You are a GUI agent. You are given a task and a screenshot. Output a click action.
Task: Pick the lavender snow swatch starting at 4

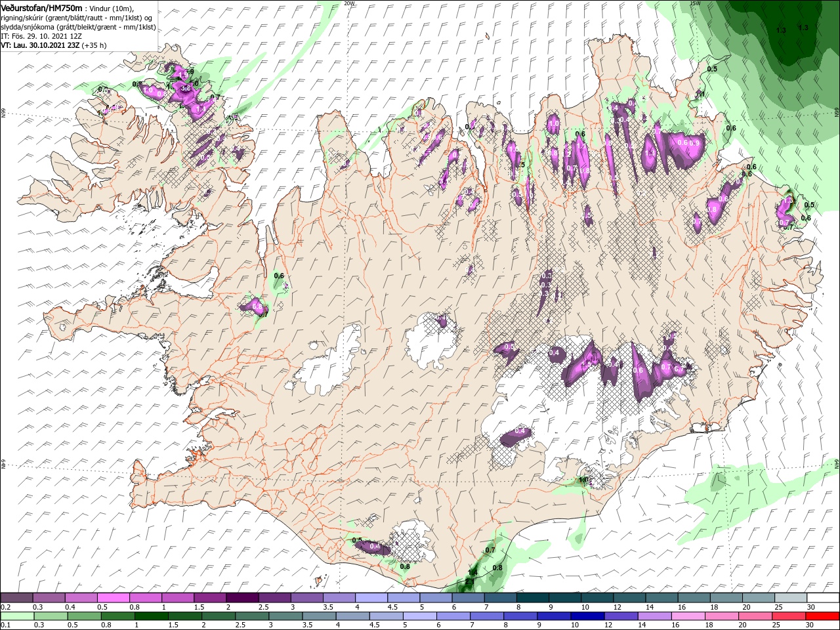coord(371,598)
